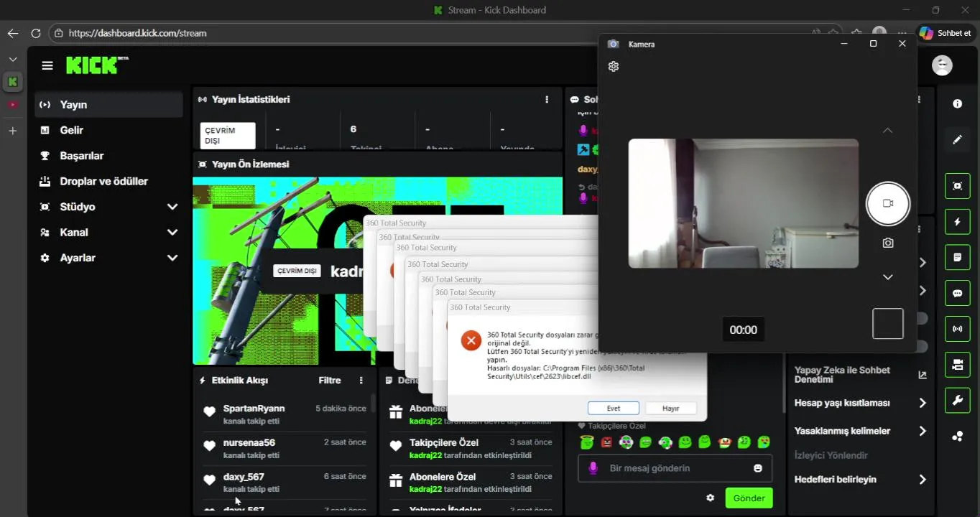980x517 pixels.
Task: Click the green Gönder send button
Action: click(749, 498)
